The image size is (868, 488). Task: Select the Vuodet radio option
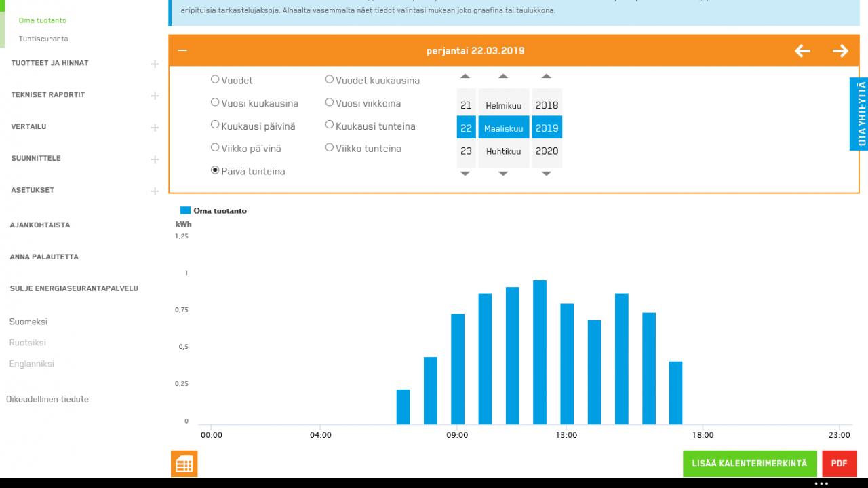coord(215,79)
